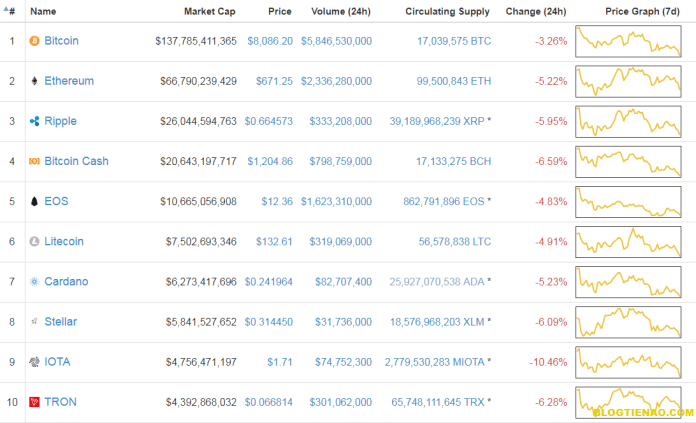Sort by the Change (24h) column header
696x423 pixels.
[536, 11]
